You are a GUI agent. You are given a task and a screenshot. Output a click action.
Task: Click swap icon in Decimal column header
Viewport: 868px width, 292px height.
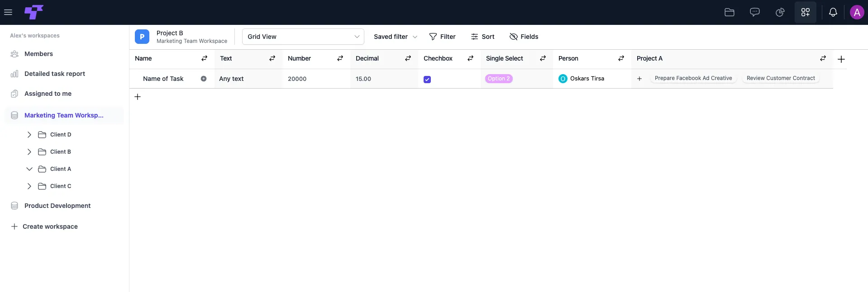408,58
